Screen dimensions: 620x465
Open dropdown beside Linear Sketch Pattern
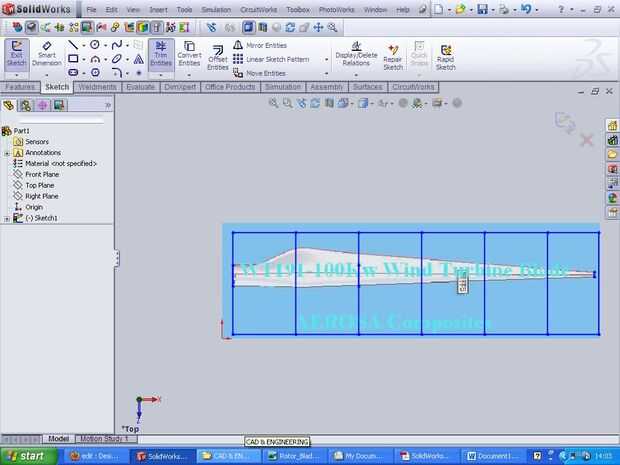(327, 60)
